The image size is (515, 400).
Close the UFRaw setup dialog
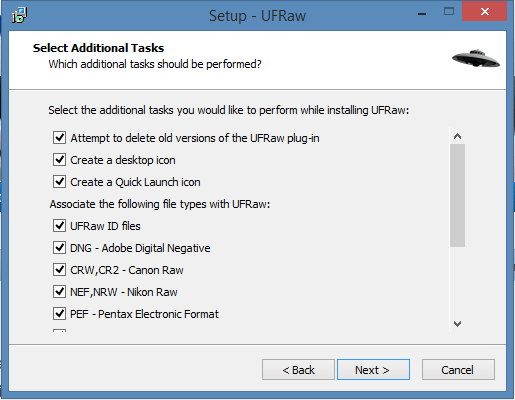(484, 12)
